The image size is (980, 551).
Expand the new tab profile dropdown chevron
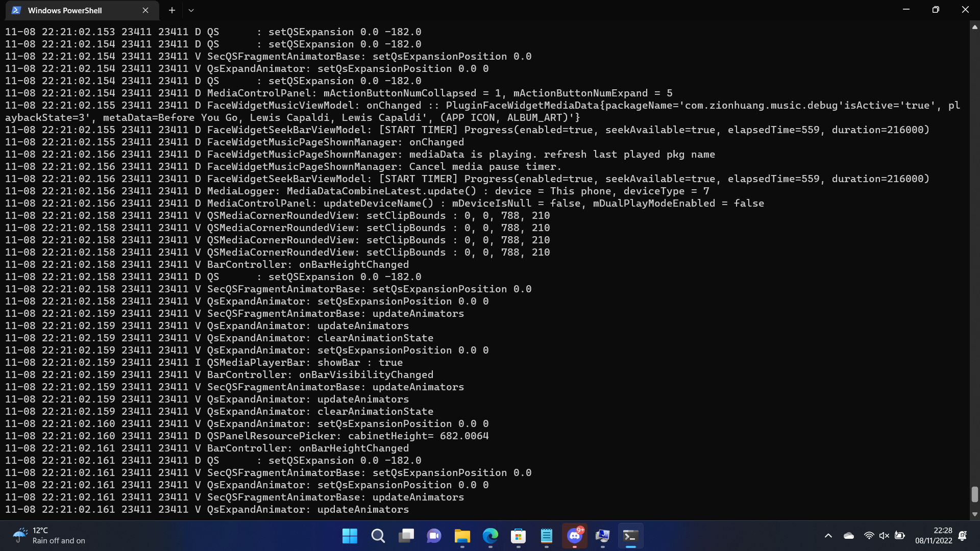tap(191, 10)
